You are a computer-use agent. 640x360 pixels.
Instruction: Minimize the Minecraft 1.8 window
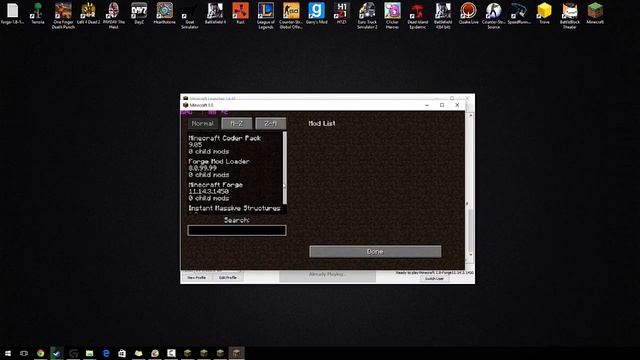(x=427, y=105)
